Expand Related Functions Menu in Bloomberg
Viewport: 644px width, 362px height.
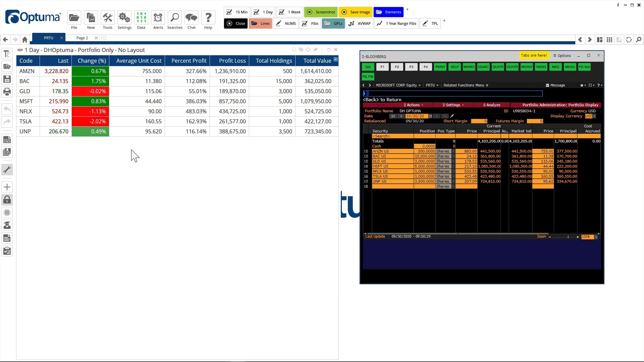(x=466, y=85)
